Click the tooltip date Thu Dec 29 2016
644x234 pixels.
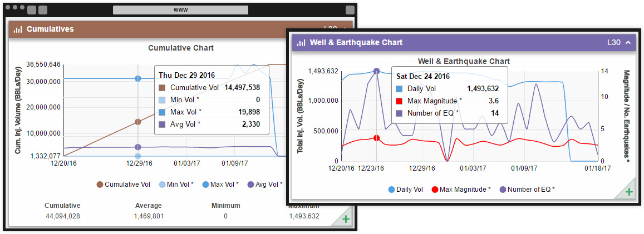pyautogui.click(x=187, y=76)
